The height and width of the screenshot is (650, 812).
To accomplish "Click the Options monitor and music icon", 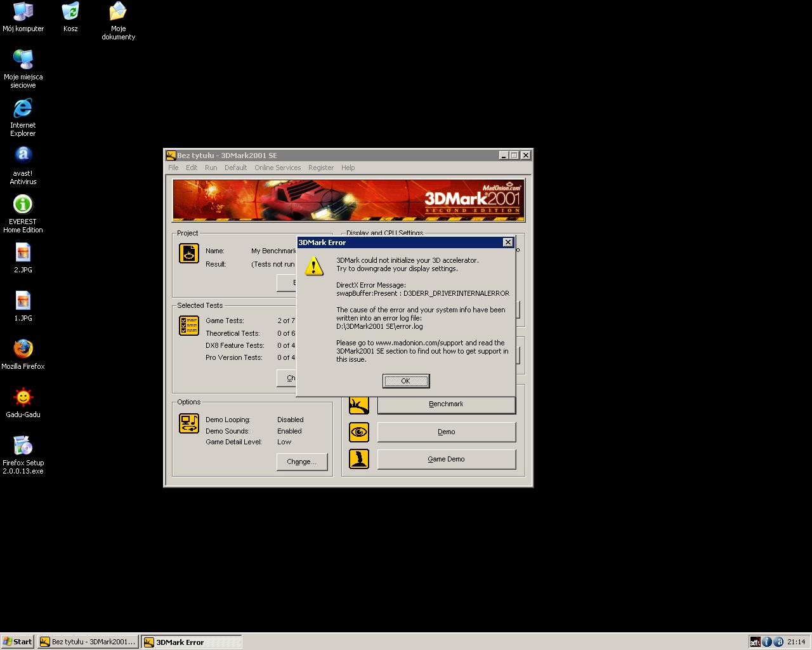I will pos(189,423).
